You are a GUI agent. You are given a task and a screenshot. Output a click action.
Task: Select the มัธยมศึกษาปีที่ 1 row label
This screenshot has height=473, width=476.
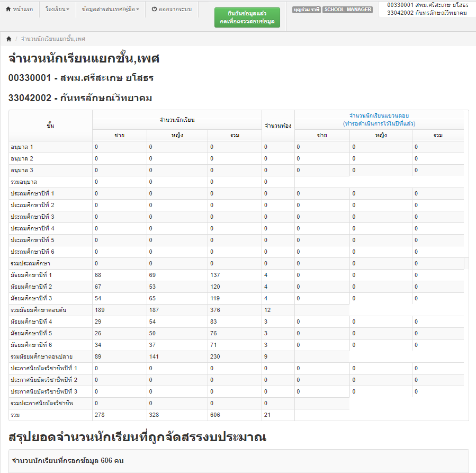click(32, 275)
